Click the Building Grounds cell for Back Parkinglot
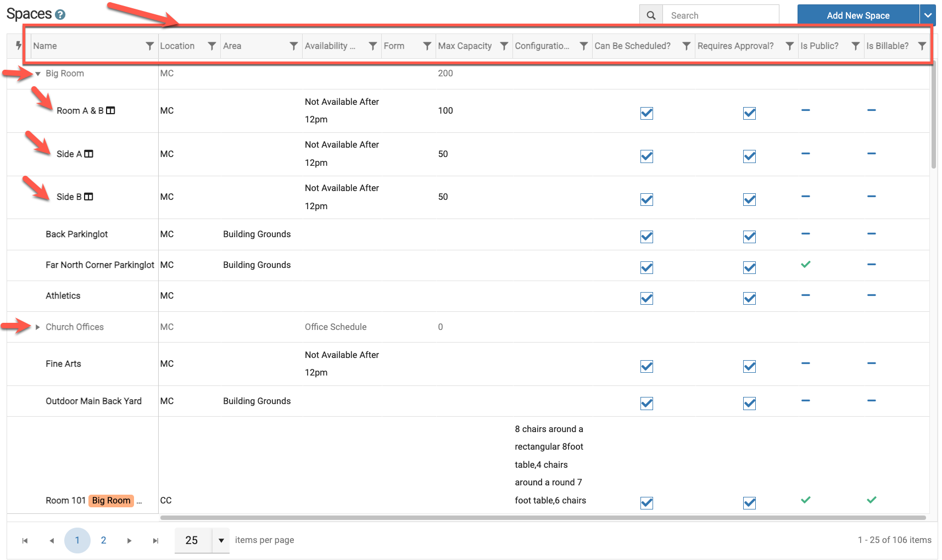Screen dimensions: 942x560 pyautogui.click(x=257, y=234)
